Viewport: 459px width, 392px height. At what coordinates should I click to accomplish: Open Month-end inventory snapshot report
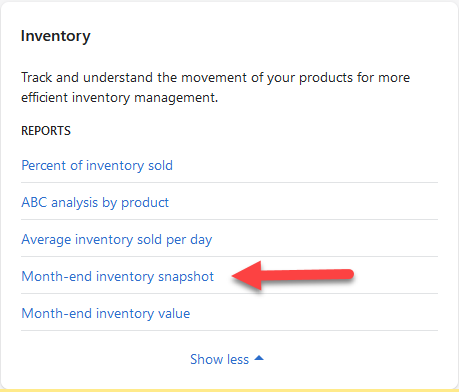pyautogui.click(x=117, y=277)
